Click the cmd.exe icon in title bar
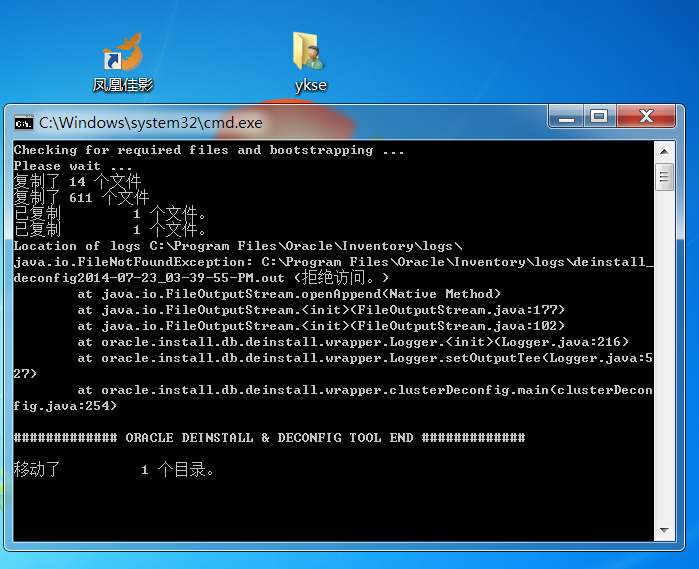 (x=24, y=122)
